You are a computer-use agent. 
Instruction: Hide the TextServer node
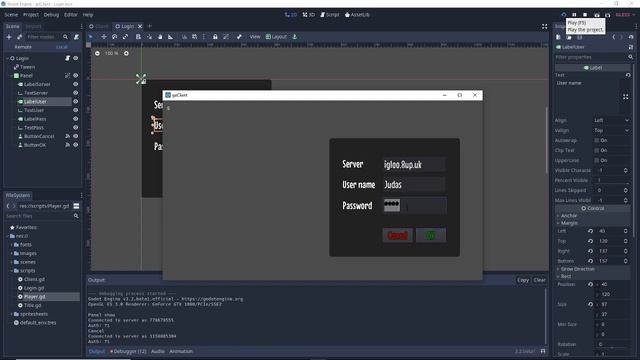76,93
